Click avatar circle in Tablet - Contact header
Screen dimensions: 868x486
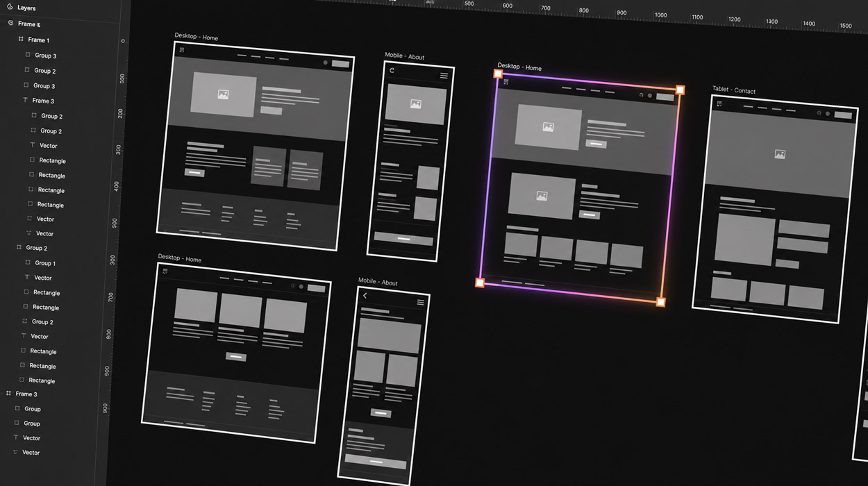click(828, 114)
